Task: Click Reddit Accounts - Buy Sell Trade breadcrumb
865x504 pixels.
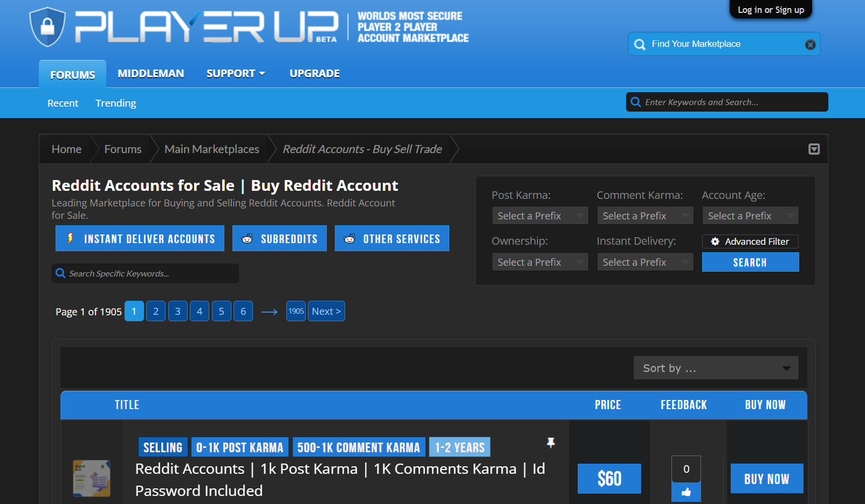Action: point(362,149)
